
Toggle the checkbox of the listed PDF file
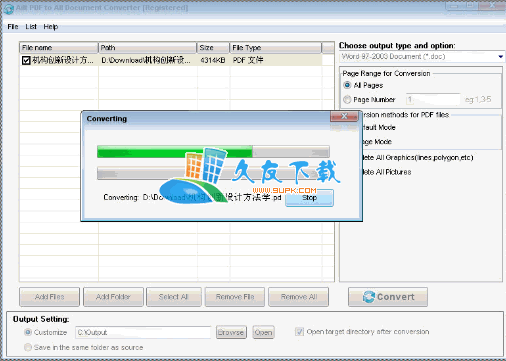pyautogui.click(x=26, y=60)
